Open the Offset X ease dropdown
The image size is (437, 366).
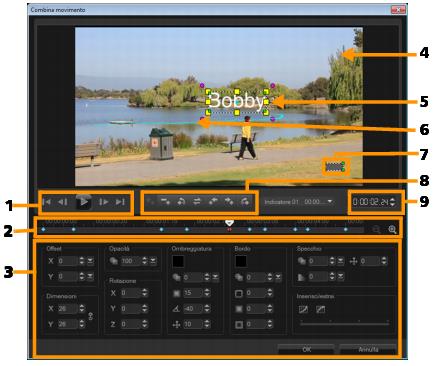90,261
